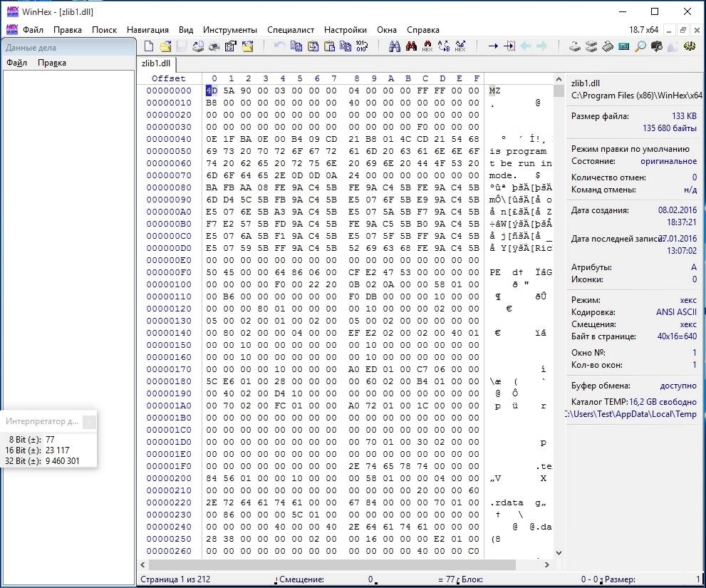Open the Вид menu
This screenshot has width=706, height=588.
pyautogui.click(x=185, y=30)
